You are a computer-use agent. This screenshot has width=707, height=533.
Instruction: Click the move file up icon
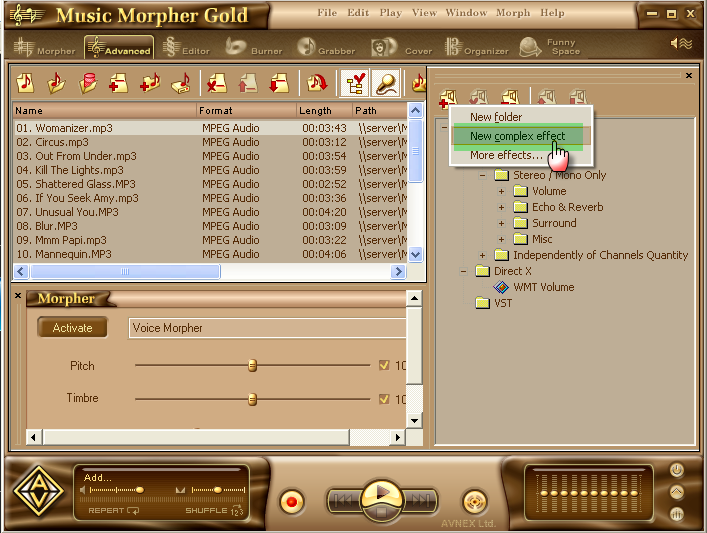click(x=248, y=83)
